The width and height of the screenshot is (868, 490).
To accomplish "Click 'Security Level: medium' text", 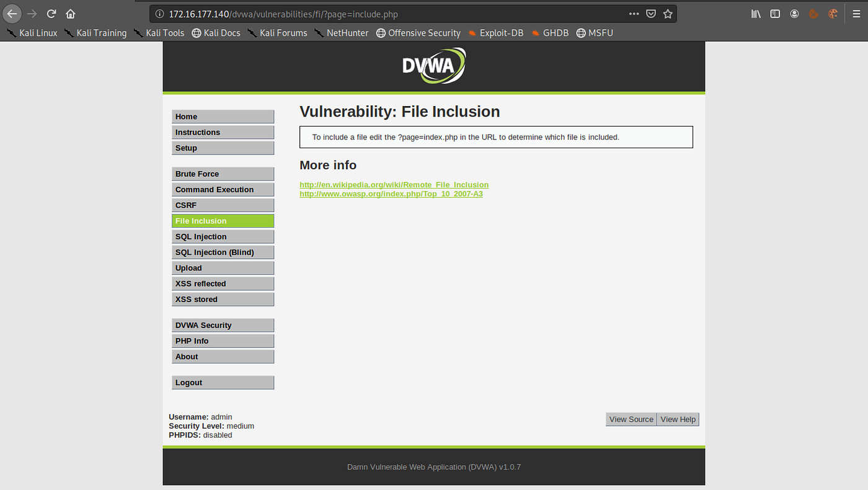I will coord(211,426).
